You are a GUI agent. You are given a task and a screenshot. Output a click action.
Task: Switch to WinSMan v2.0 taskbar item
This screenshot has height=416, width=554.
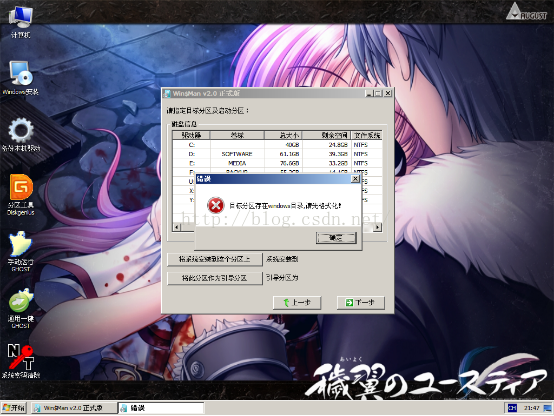click(73, 408)
